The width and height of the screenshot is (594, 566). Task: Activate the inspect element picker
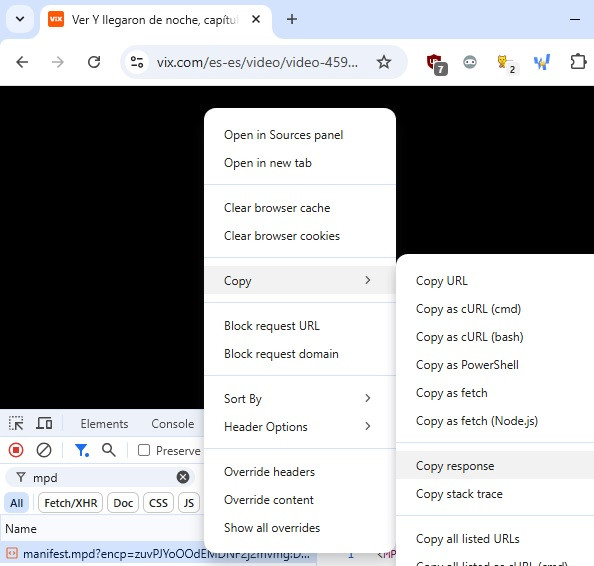pyautogui.click(x=16, y=423)
